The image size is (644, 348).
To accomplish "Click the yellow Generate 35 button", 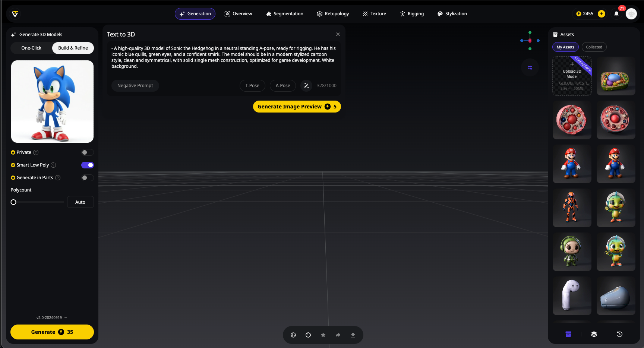I will (52, 332).
